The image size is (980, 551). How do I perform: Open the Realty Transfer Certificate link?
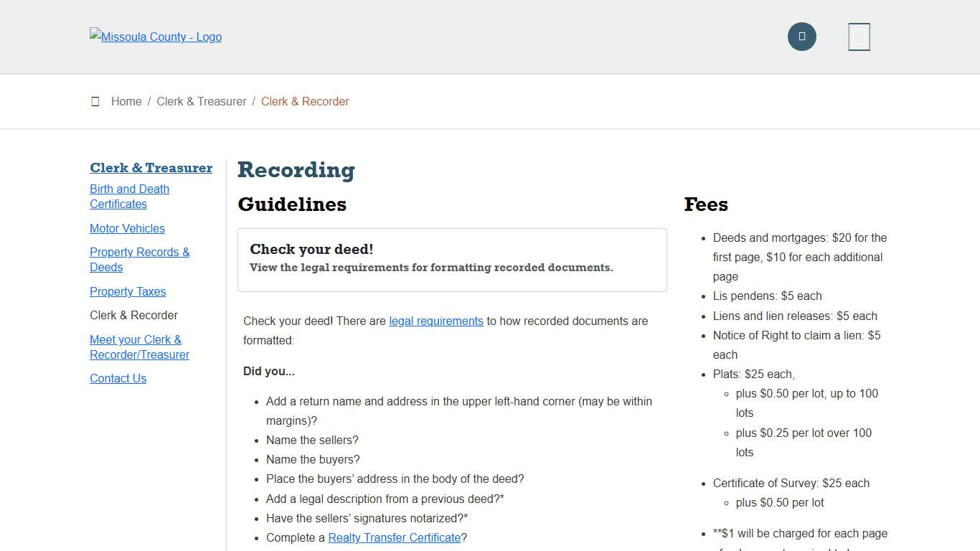point(394,538)
